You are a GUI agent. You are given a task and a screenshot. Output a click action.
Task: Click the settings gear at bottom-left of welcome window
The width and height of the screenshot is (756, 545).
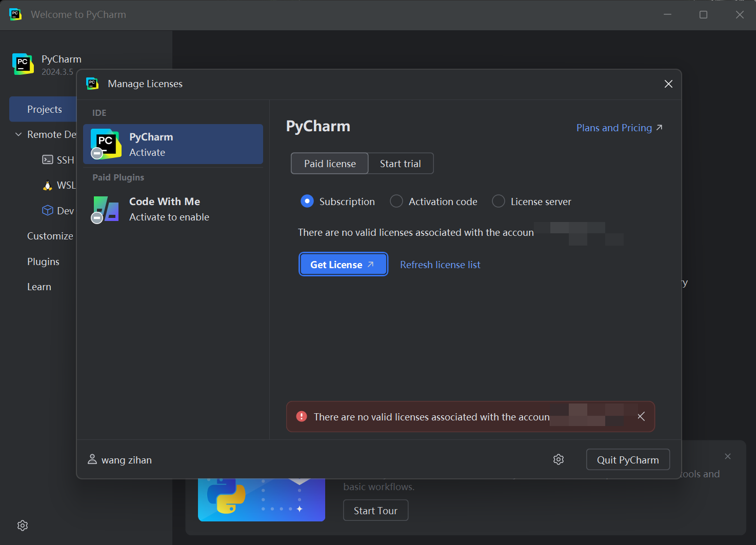point(23,526)
